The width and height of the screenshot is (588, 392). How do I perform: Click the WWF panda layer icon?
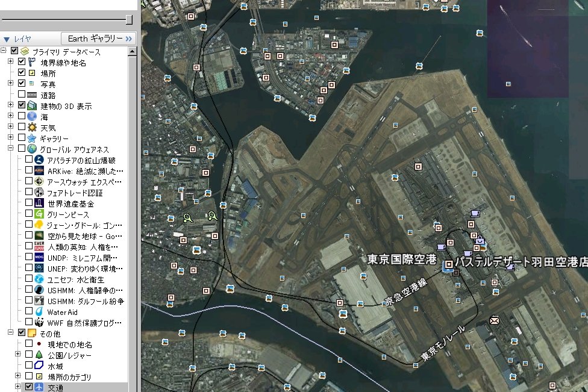click(x=39, y=323)
